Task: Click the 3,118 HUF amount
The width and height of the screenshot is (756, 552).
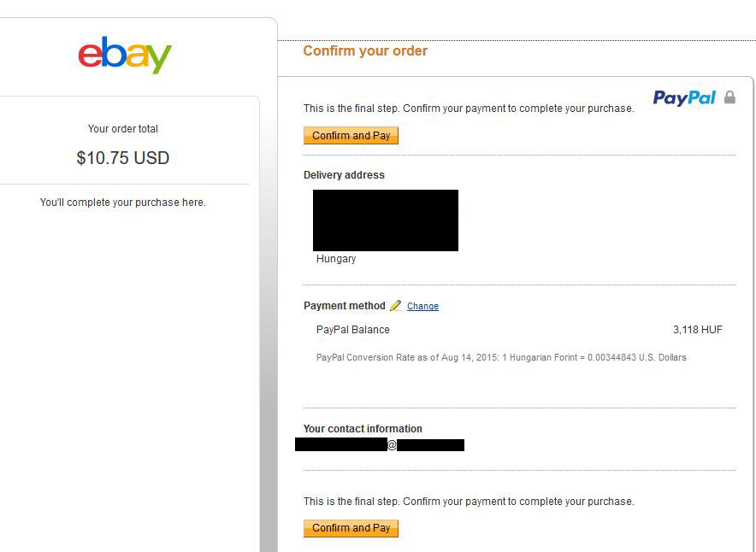Action: click(x=697, y=330)
